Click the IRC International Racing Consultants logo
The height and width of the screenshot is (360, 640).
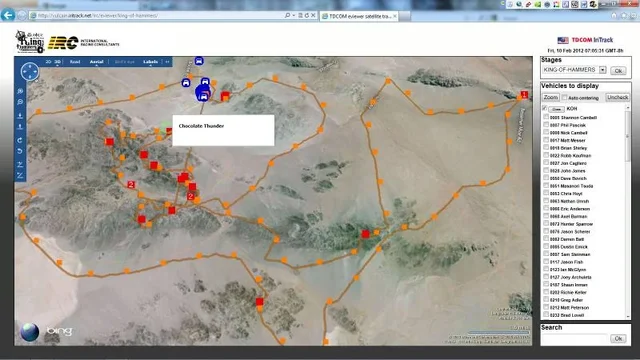84,42
